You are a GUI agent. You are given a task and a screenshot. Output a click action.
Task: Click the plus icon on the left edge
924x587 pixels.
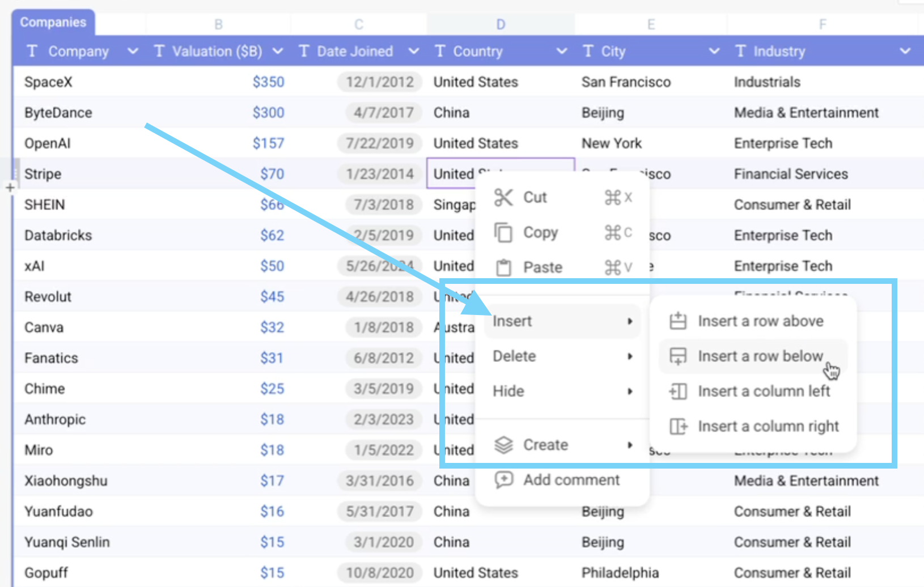10,187
